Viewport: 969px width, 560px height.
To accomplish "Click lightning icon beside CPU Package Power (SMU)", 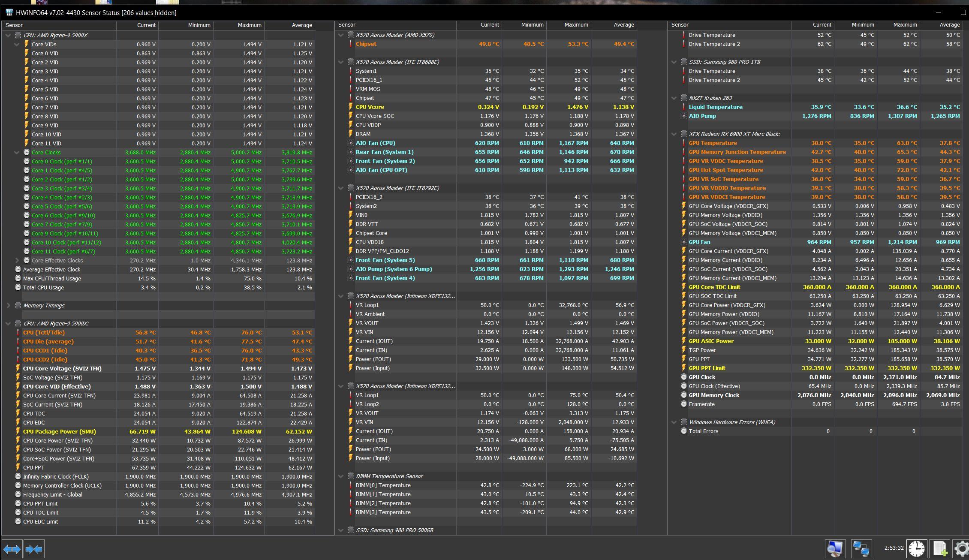I will (18, 431).
